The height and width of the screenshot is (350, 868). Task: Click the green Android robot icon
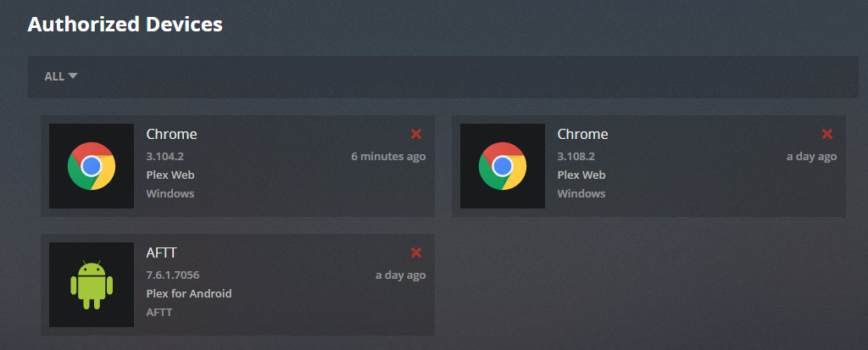[x=92, y=284]
